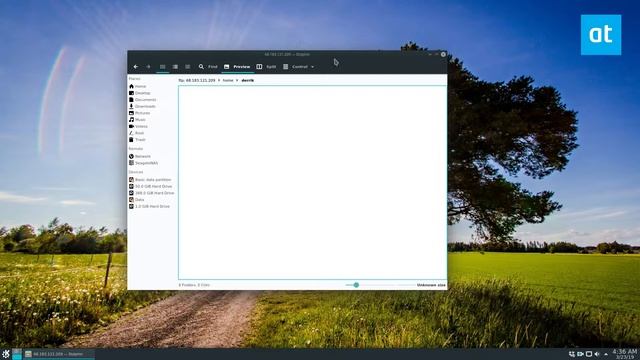
Task: Open the Control dropdown menu
Action: pyautogui.click(x=298, y=67)
